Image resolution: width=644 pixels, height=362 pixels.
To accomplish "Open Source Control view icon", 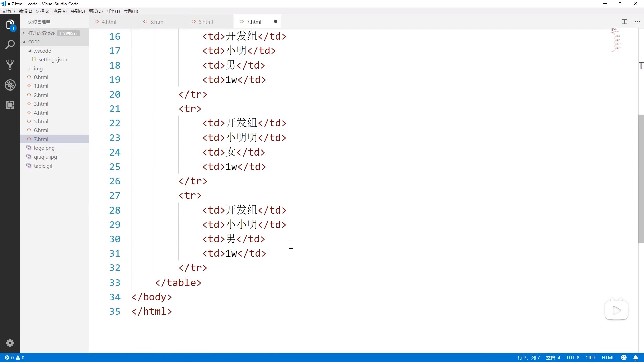I will click(x=10, y=64).
